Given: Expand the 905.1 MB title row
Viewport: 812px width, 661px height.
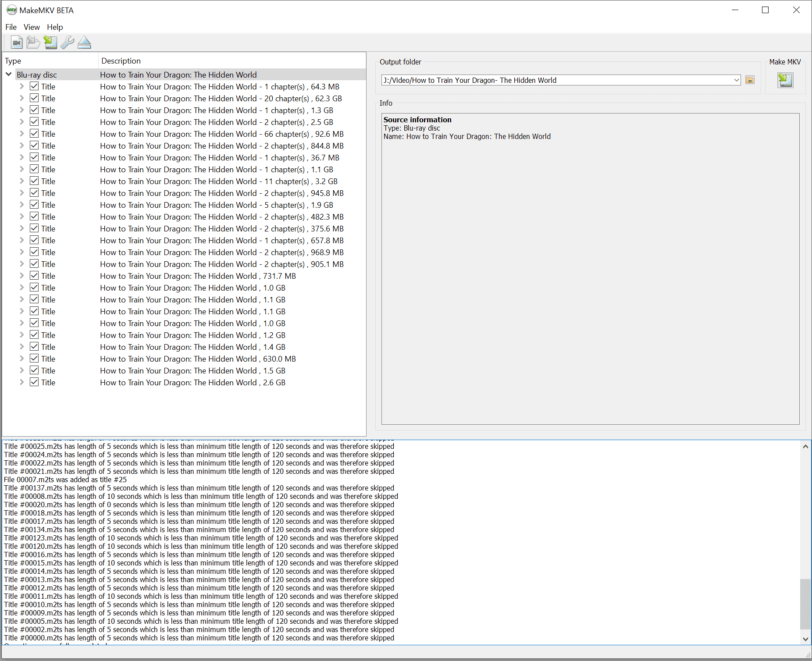Looking at the screenshot, I should tap(21, 264).
